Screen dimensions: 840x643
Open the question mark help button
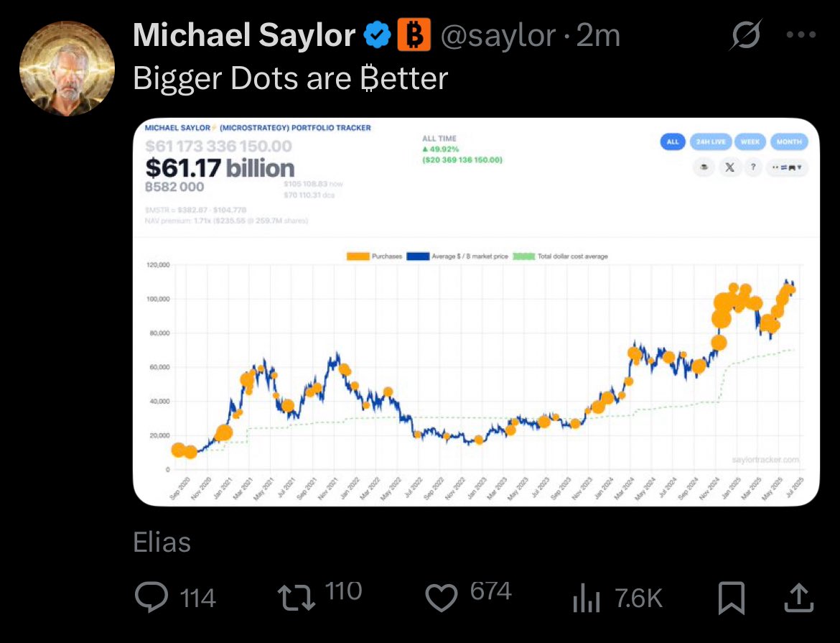pos(752,167)
